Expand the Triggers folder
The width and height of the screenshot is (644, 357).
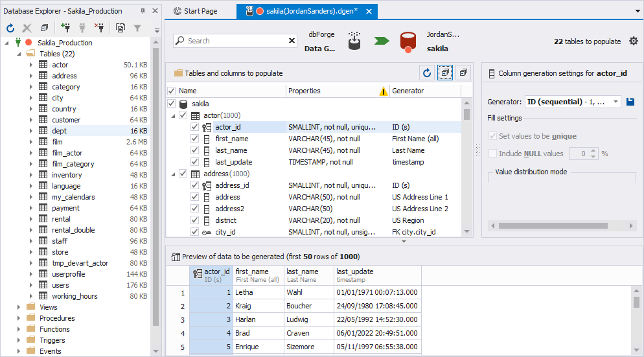point(19,340)
